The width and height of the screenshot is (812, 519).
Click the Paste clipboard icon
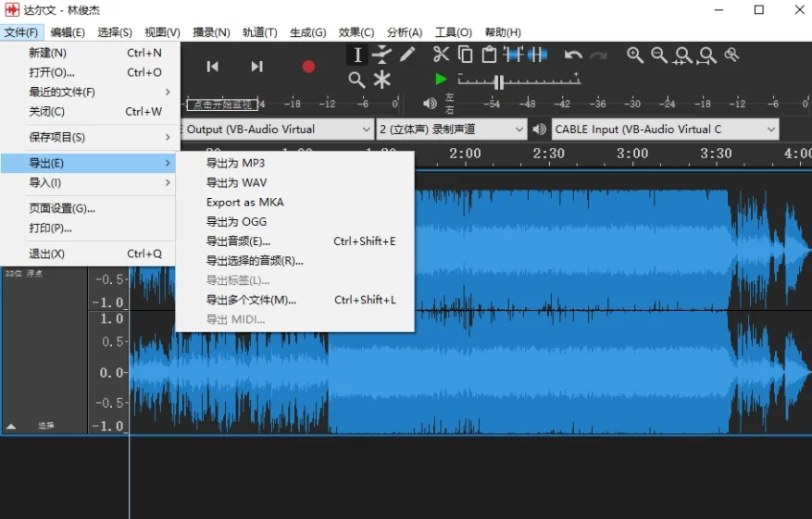pos(490,55)
